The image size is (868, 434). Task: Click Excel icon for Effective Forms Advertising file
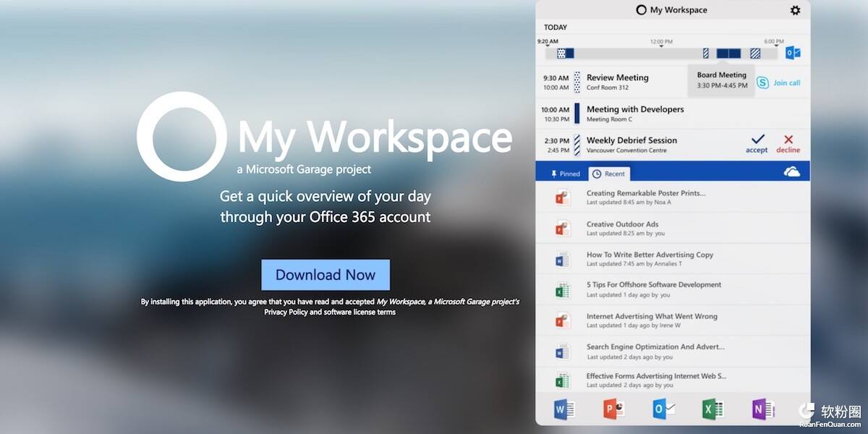coord(563,380)
